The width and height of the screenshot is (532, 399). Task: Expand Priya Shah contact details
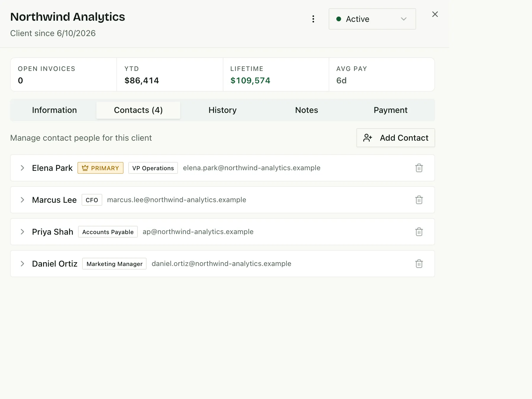coord(22,232)
